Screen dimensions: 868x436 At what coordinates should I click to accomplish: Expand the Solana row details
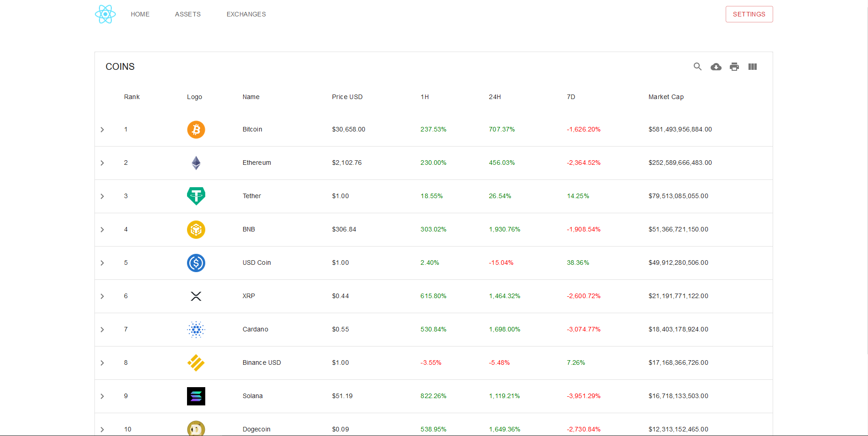[x=102, y=396]
